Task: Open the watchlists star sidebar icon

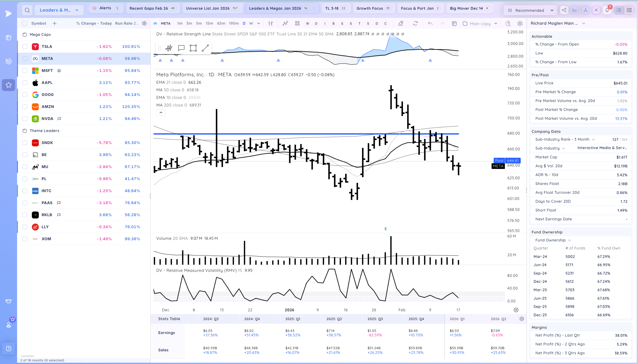Action: pos(8,85)
